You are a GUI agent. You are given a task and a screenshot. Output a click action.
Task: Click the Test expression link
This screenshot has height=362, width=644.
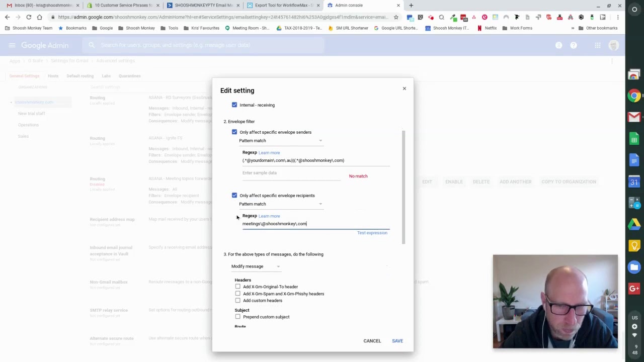coord(372,233)
